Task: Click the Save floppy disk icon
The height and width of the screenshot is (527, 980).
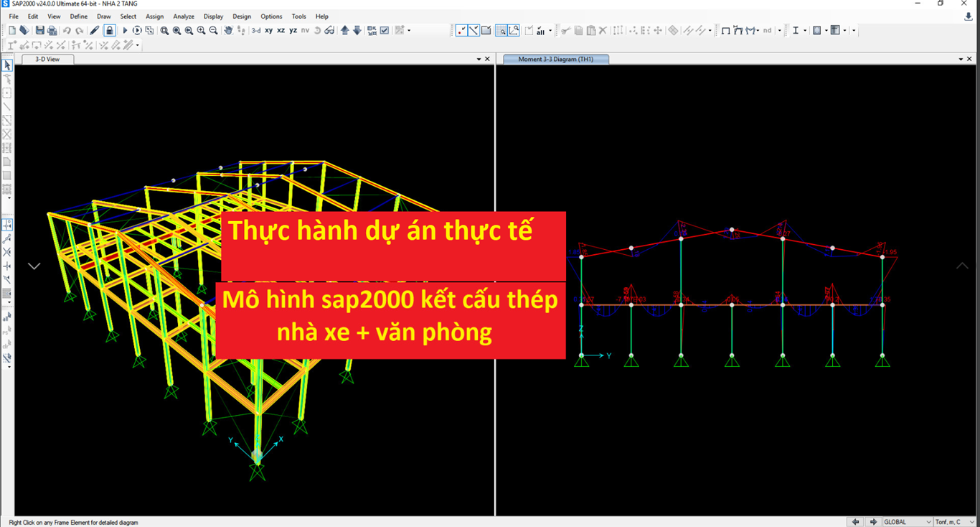Action: 40,30
